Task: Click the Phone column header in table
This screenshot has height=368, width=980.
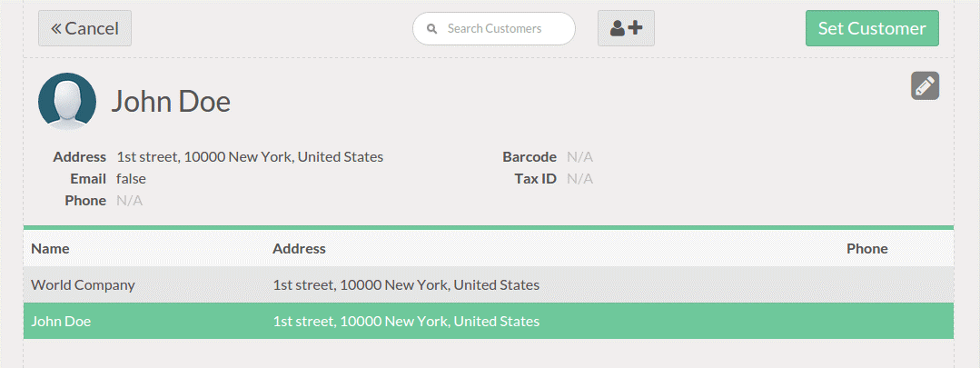Action: click(866, 249)
